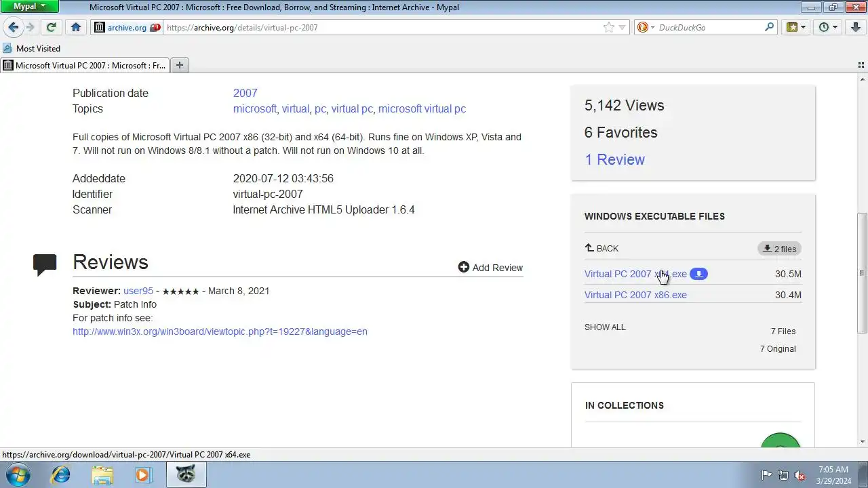Reload the page with the refresh icon
Viewport: 868px width, 488px height.
click(x=51, y=27)
